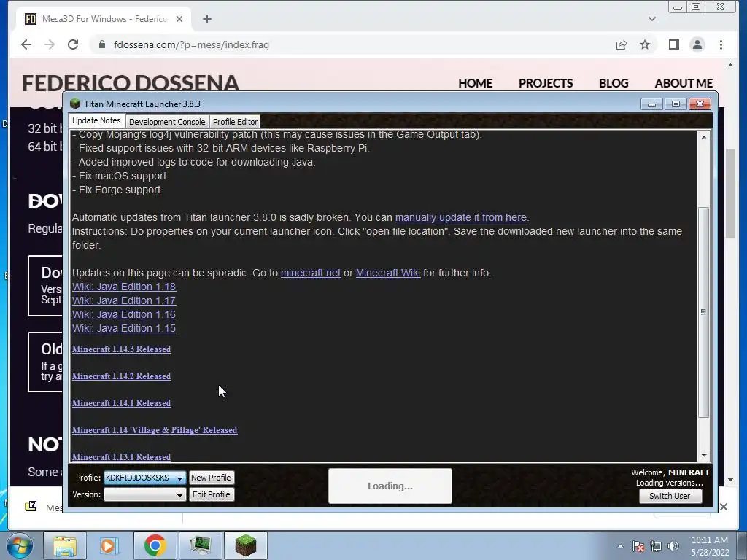Open Minecraft 1.14.1 Released link
This screenshot has width=747, height=560.
[122, 403]
